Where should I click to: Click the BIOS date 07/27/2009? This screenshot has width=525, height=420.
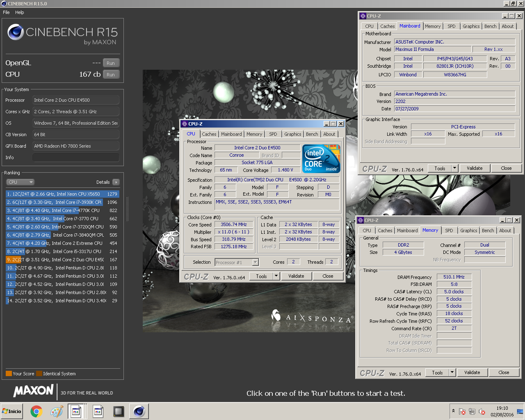[x=454, y=109]
